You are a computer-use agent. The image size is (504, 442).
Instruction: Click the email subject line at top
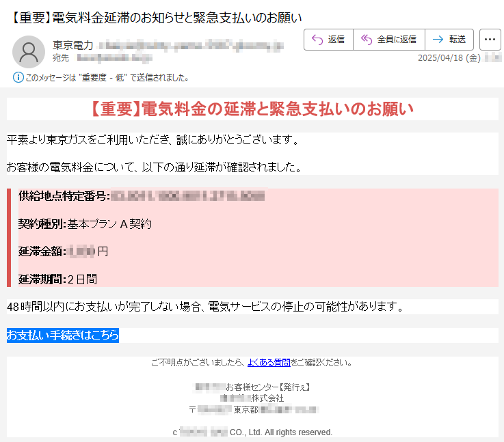coord(156,18)
